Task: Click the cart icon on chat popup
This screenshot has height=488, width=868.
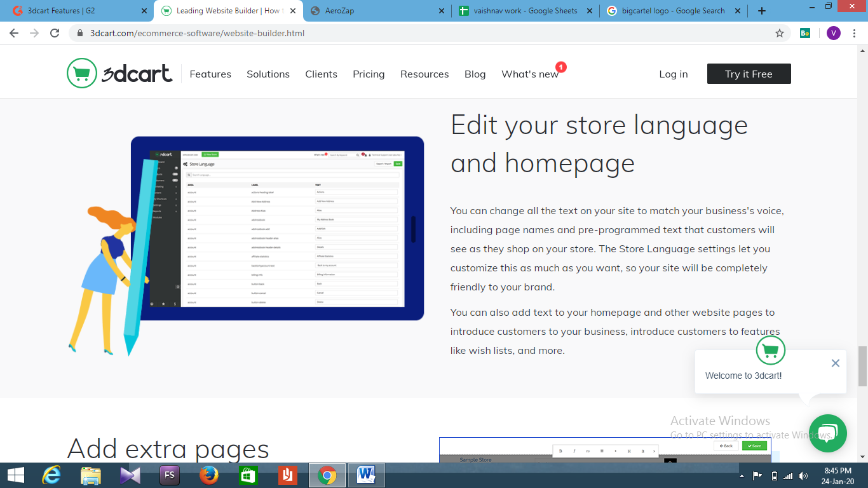Action: pyautogui.click(x=771, y=350)
